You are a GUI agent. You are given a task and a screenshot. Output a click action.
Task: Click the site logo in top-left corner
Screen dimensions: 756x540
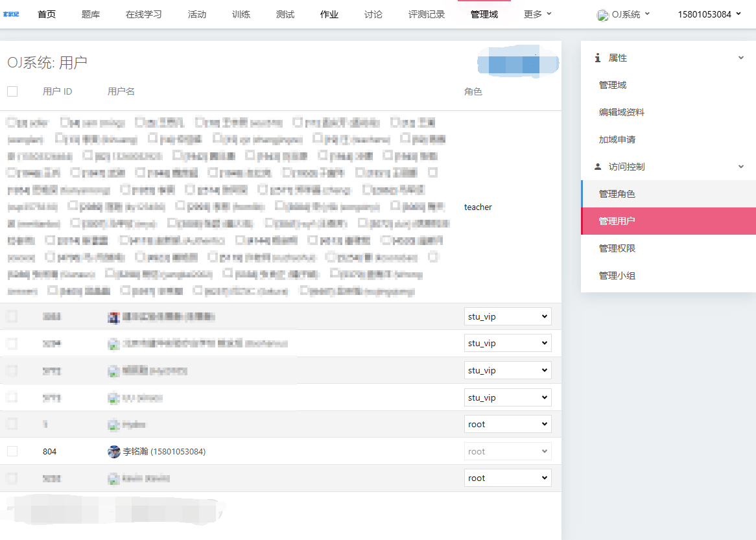[11, 14]
